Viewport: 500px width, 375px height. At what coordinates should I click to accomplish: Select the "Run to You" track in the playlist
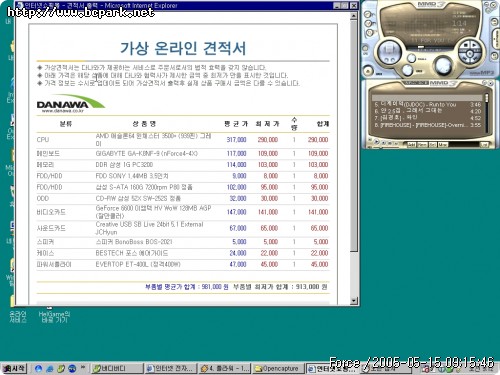[427, 104]
